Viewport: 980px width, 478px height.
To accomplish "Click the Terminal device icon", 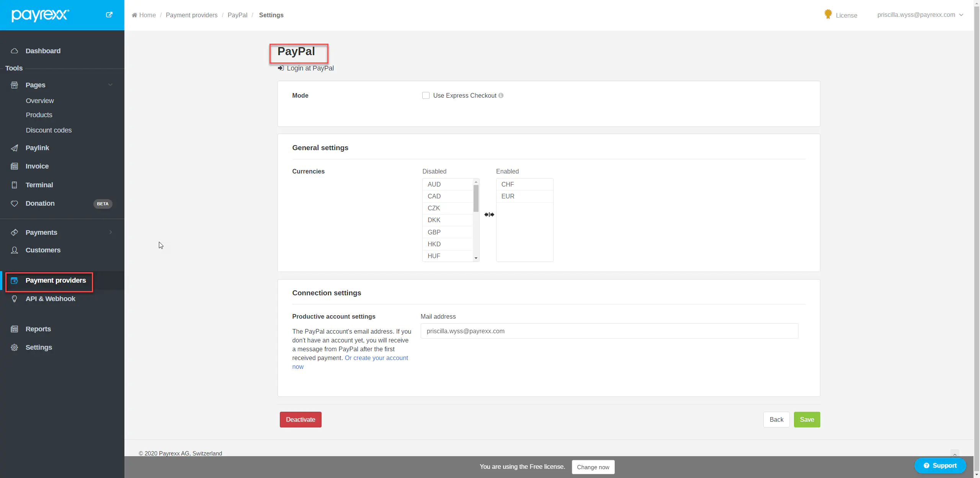I will coord(15,185).
